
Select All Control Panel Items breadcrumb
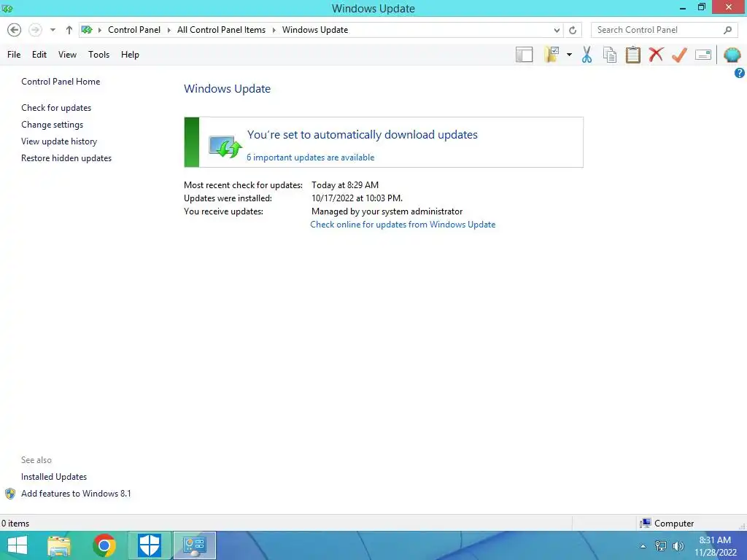[x=221, y=29]
